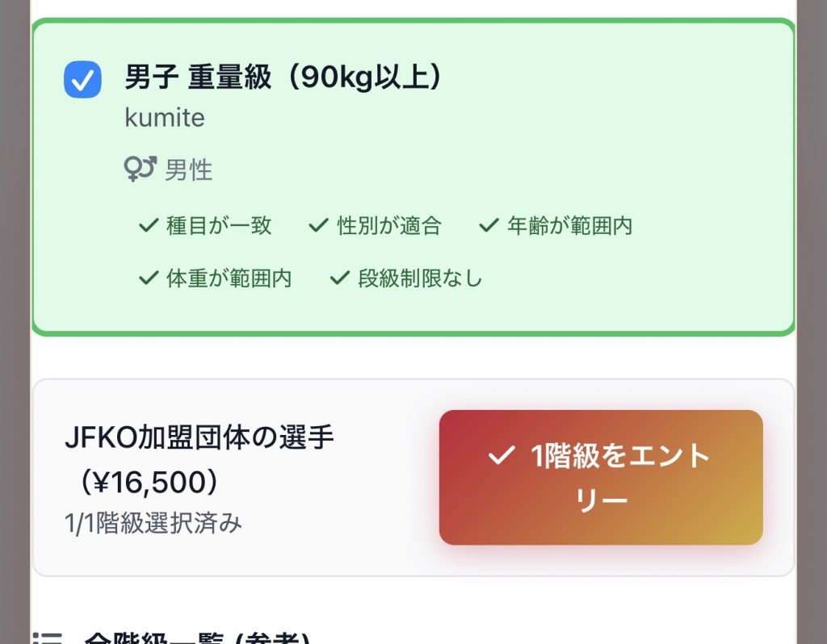Click the JFKO加盟団体の選手 label
The width and height of the screenshot is (827, 644).
199,439
